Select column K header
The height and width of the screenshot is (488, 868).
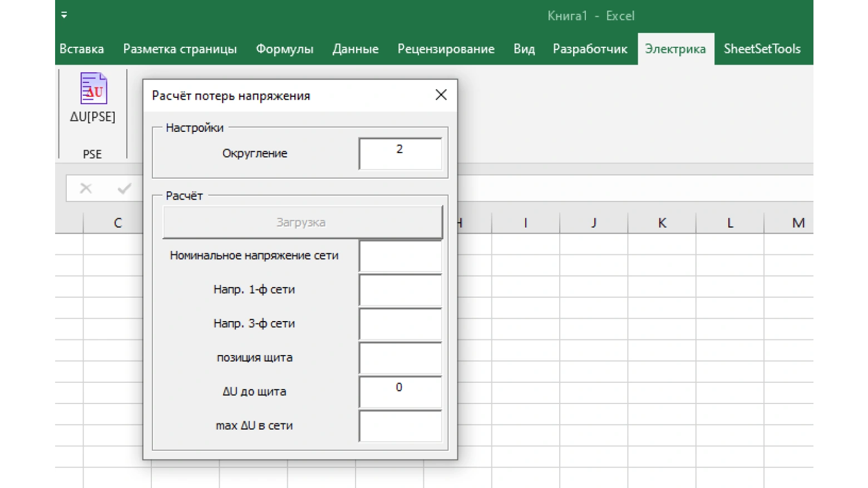(662, 223)
